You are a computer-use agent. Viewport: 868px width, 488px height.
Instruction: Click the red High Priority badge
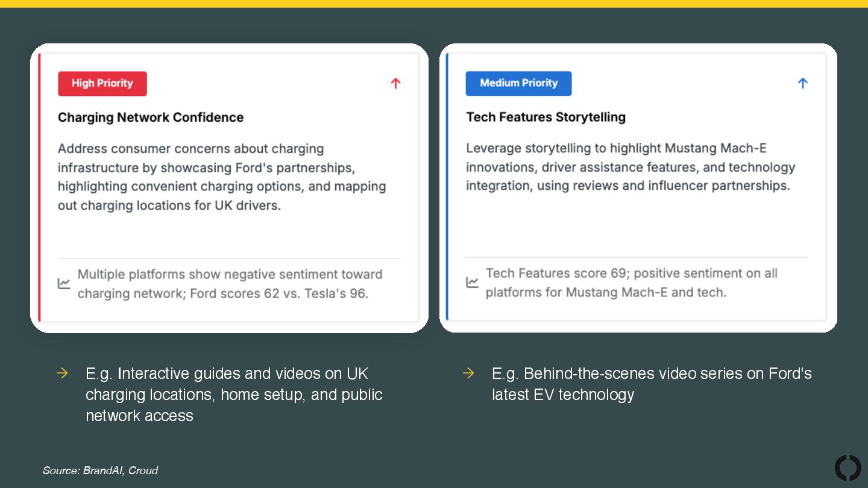pyautogui.click(x=102, y=84)
